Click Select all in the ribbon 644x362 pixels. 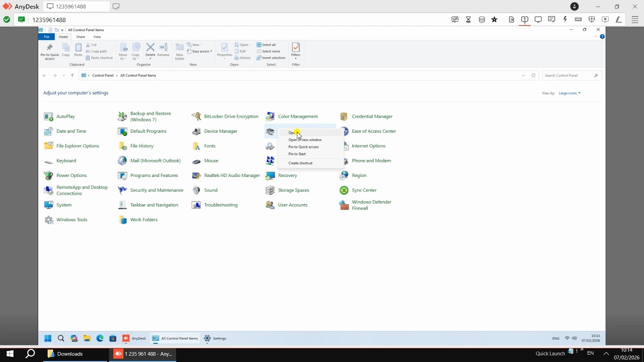click(266, 45)
